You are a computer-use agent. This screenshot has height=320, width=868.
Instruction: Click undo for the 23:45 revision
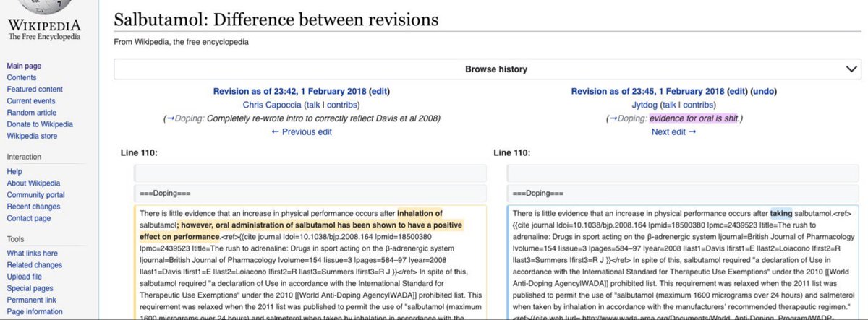[765, 92]
